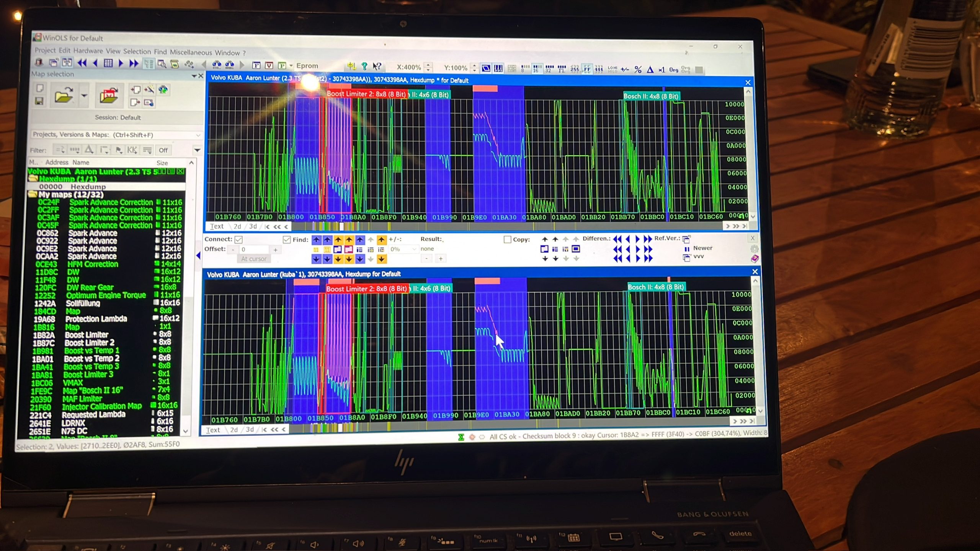This screenshot has width=980, height=551.
Task: Click the gear icon in the connect bar
Action: [x=754, y=249]
